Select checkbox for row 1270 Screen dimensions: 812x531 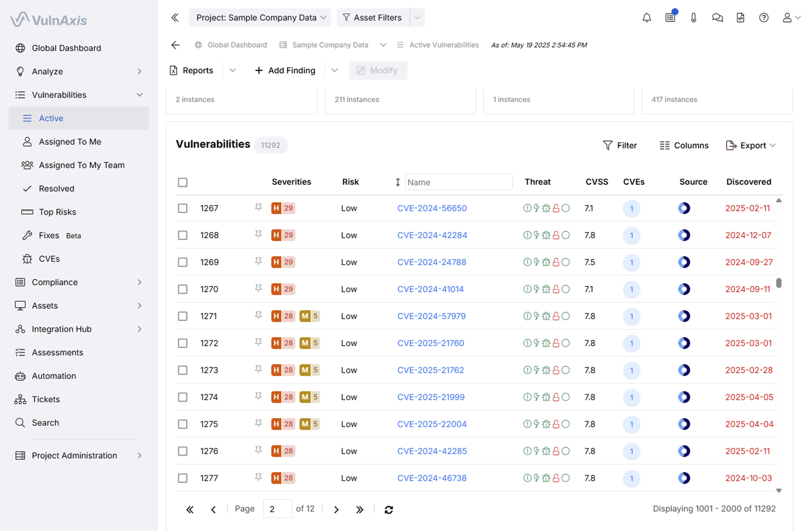183,289
